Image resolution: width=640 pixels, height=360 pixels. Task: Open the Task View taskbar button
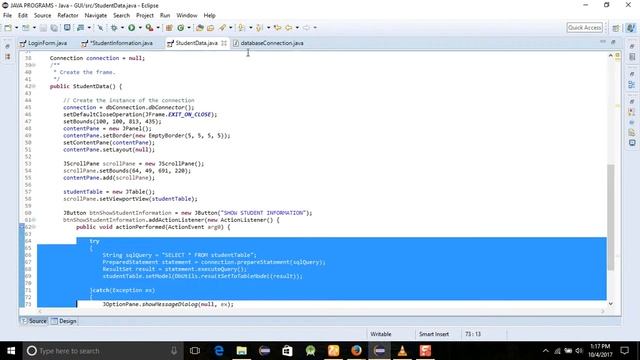(195, 351)
